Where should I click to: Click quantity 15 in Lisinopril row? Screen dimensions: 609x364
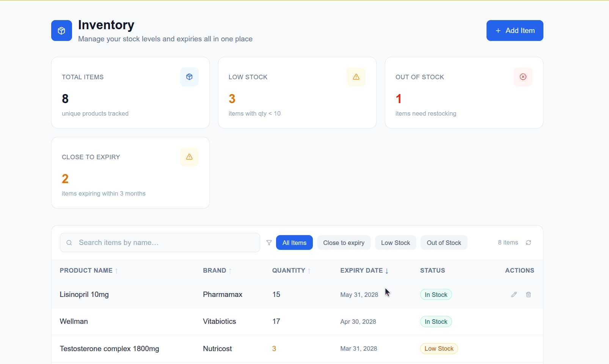276,295
